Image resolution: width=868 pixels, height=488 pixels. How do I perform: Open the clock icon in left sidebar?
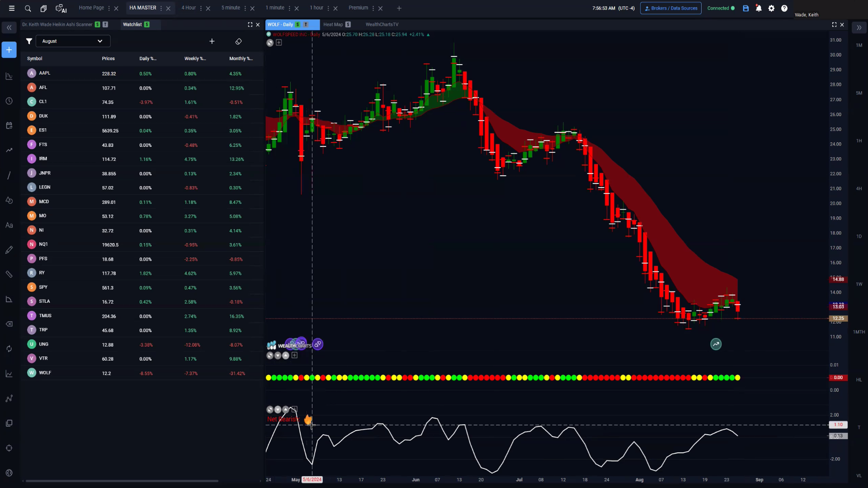[x=9, y=101]
